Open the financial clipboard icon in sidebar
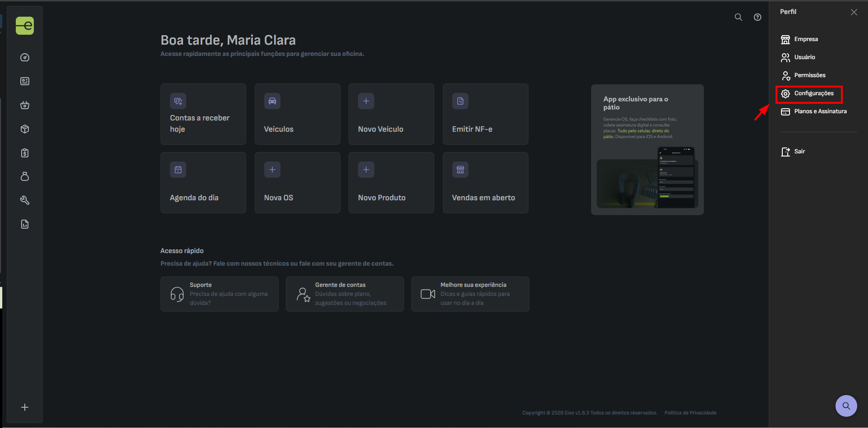This screenshot has width=868, height=428. click(25, 153)
